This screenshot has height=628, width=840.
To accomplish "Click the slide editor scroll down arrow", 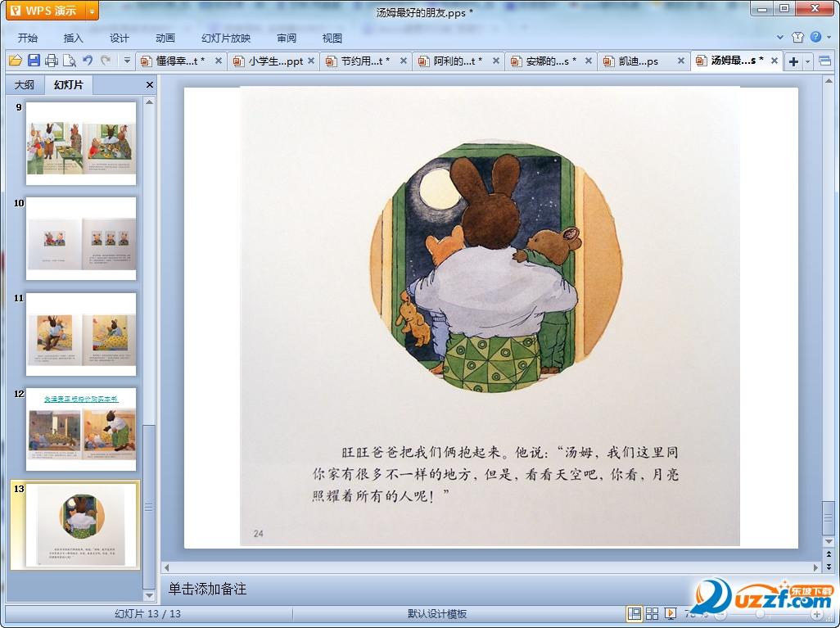I will click(x=829, y=542).
